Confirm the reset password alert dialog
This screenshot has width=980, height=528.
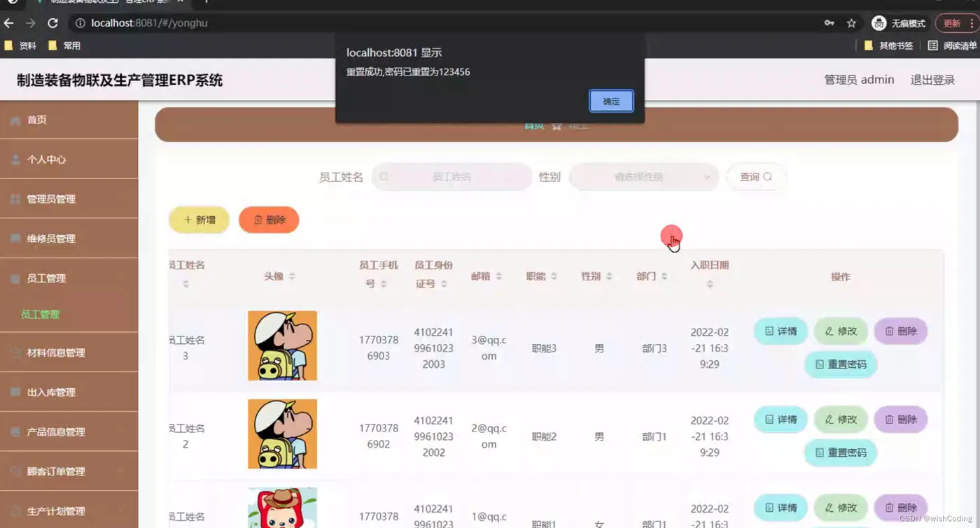click(x=611, y=101)
